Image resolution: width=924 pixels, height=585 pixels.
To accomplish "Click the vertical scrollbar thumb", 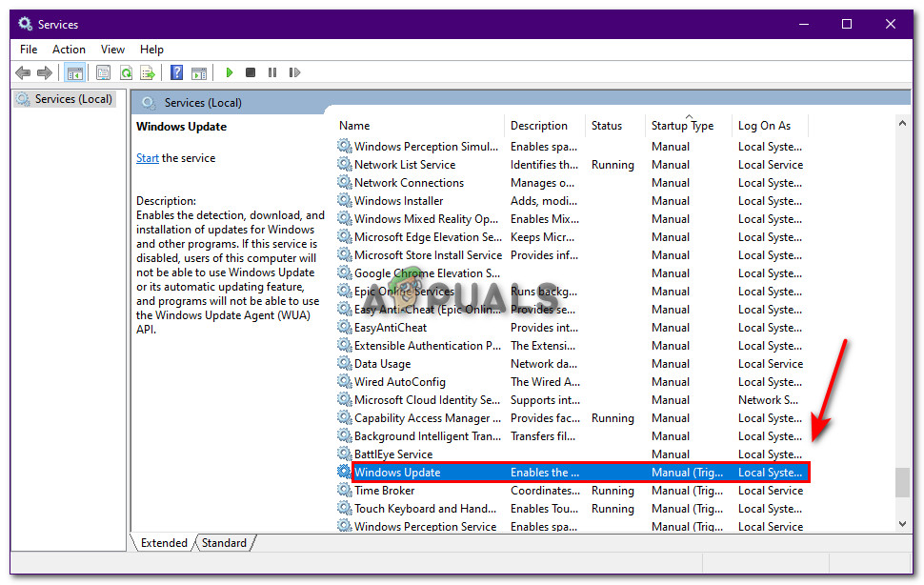I will [x=902, y=482].
